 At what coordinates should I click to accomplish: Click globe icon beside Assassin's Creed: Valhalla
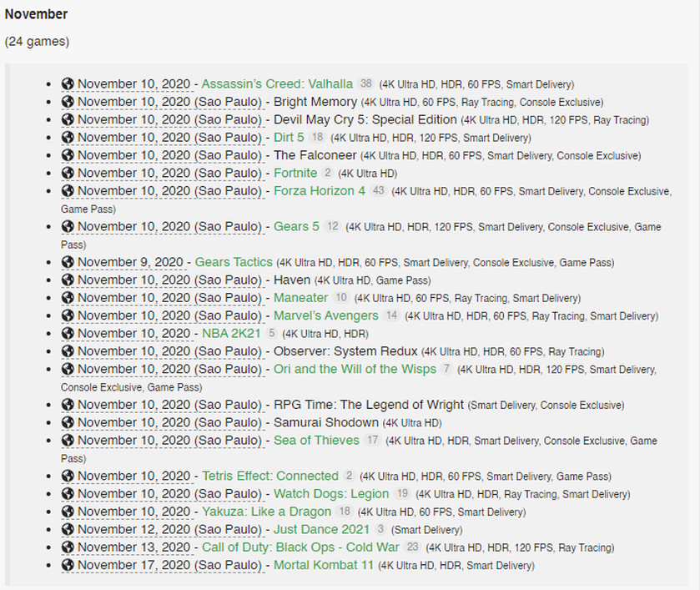pyautogui.click(x=68, y=84)
